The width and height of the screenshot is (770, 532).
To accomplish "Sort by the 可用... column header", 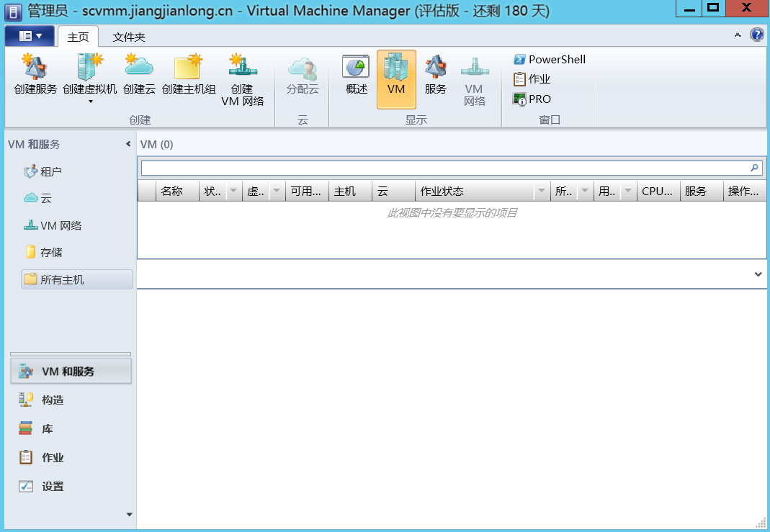I will click(x=308, y=191).
